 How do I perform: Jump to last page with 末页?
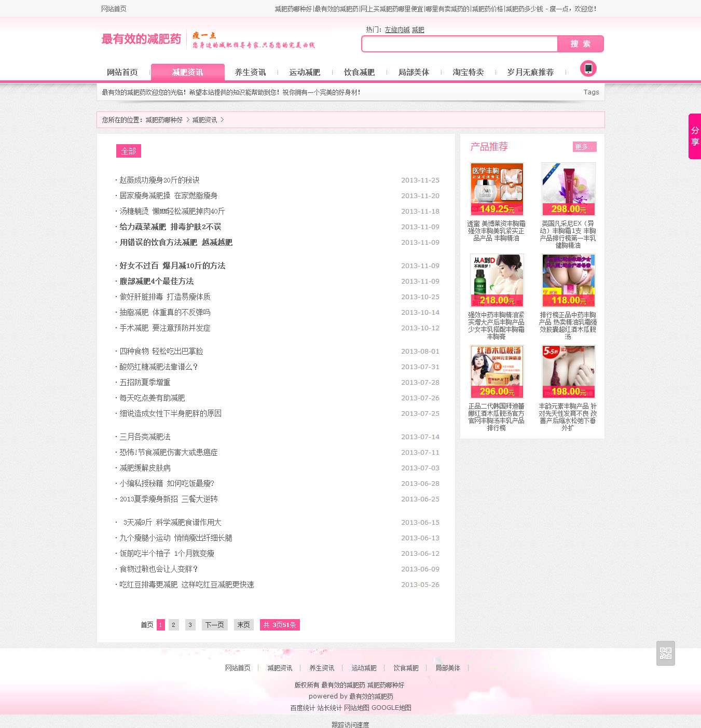pyautogui.click(x=243, y=625)
